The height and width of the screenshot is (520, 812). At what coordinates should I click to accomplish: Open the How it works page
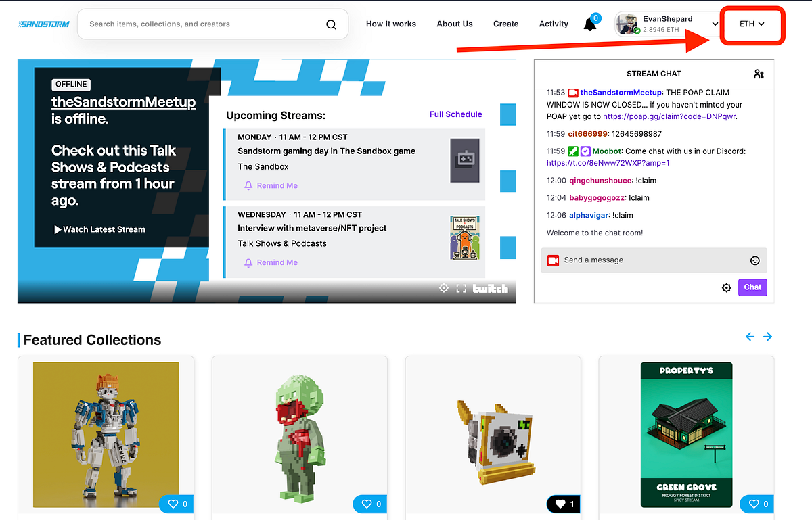pos(391,24)
